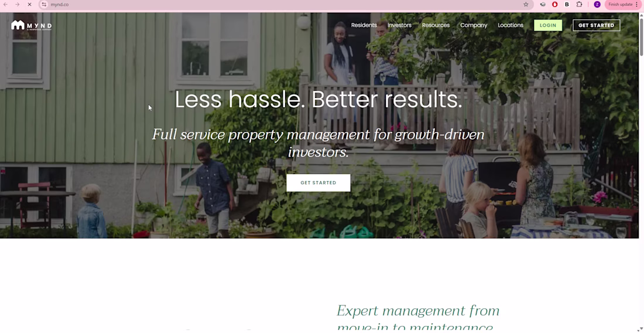
Task: Open the Extensions puzzle icon
Action: (x=579, y=5)
